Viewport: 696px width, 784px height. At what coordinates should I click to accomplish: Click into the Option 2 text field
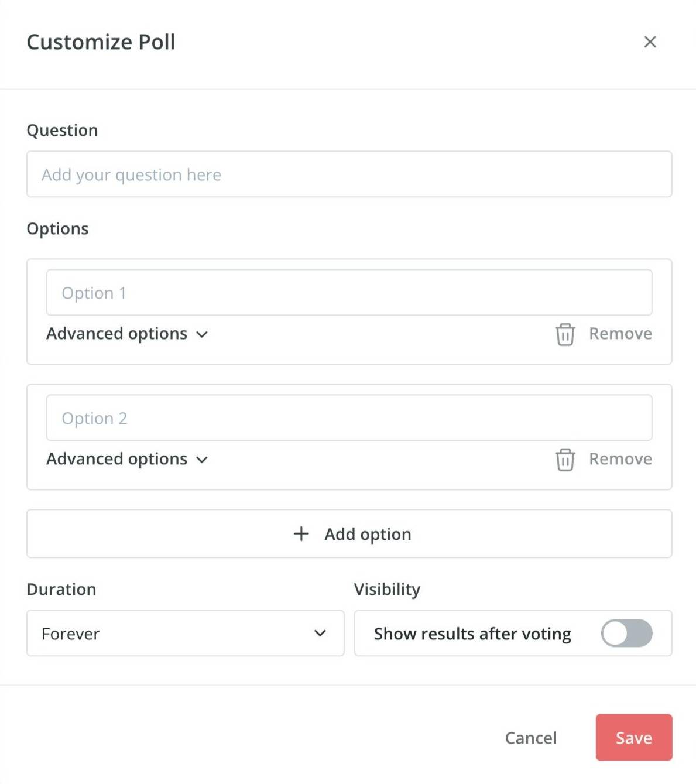349,417
